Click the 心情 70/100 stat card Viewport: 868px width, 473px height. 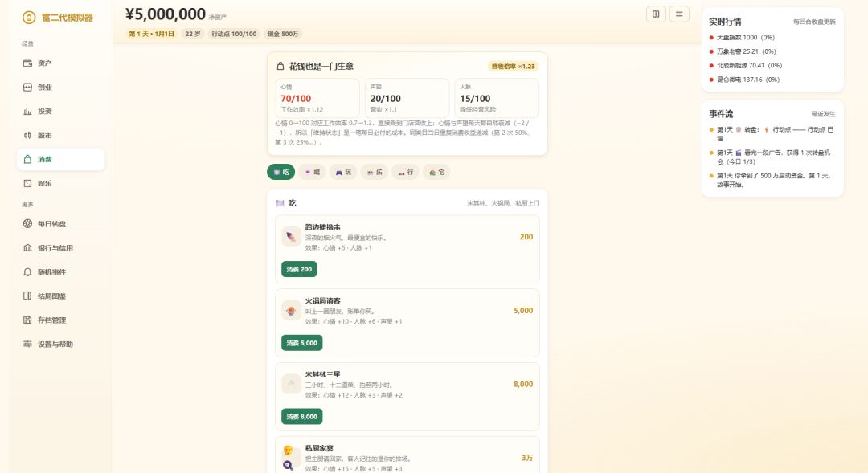(317, 98)
